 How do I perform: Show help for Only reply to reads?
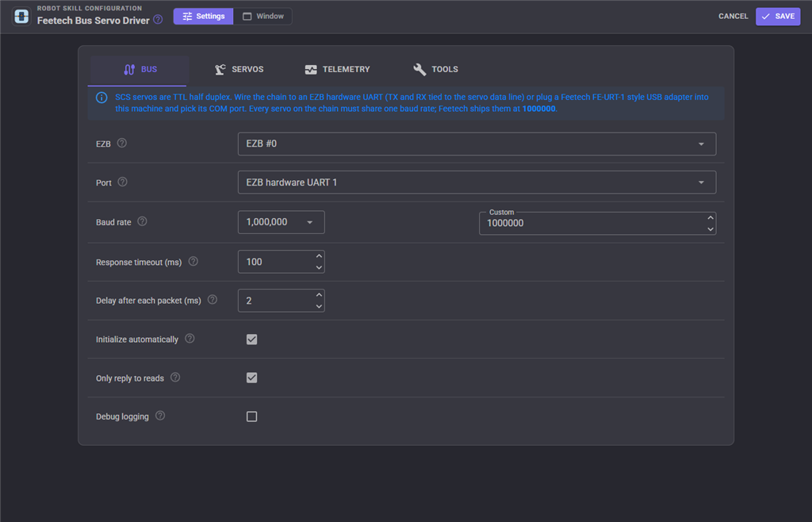tap(175, 378)
